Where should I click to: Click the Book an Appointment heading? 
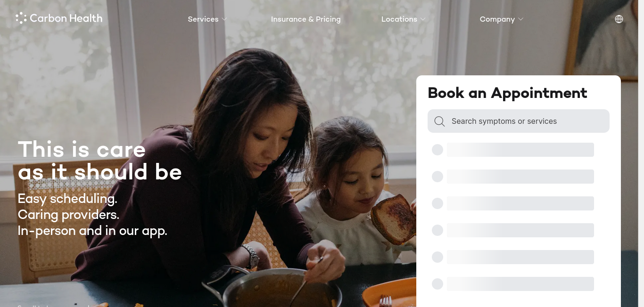click(507, 93)
